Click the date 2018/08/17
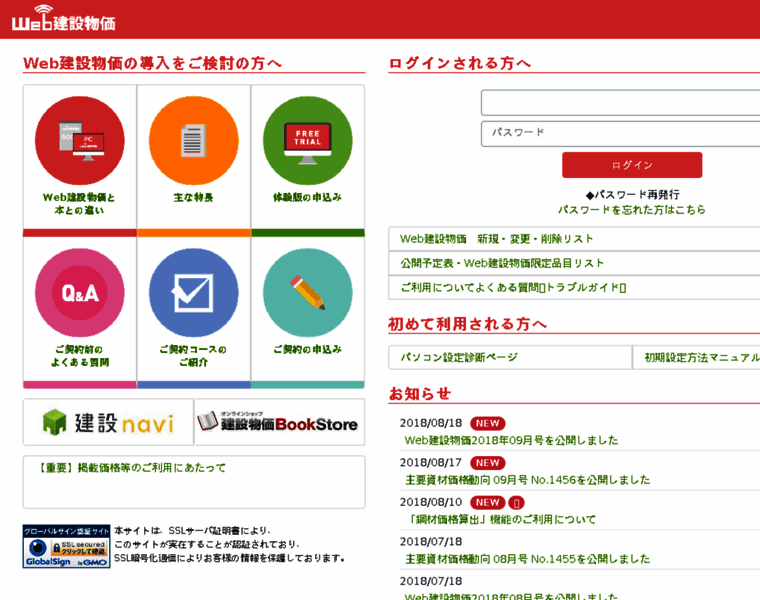The width and height of the screenshot is (760, 600). [431, 463]
